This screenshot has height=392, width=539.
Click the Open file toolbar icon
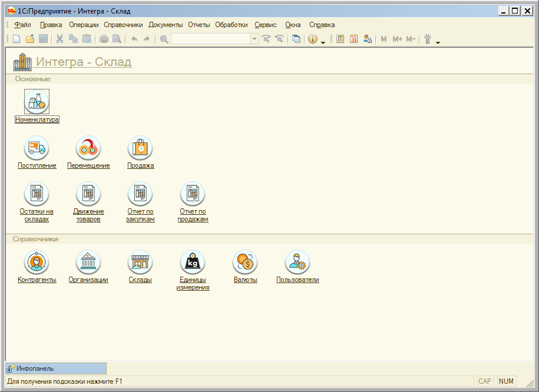[x=30, y=39]
